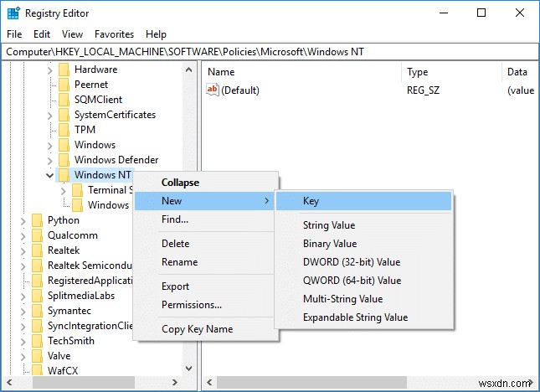This screenshot has width=540, height=392.
Task: Click the Python key folder icon
Action: click(x=37, y=220)
